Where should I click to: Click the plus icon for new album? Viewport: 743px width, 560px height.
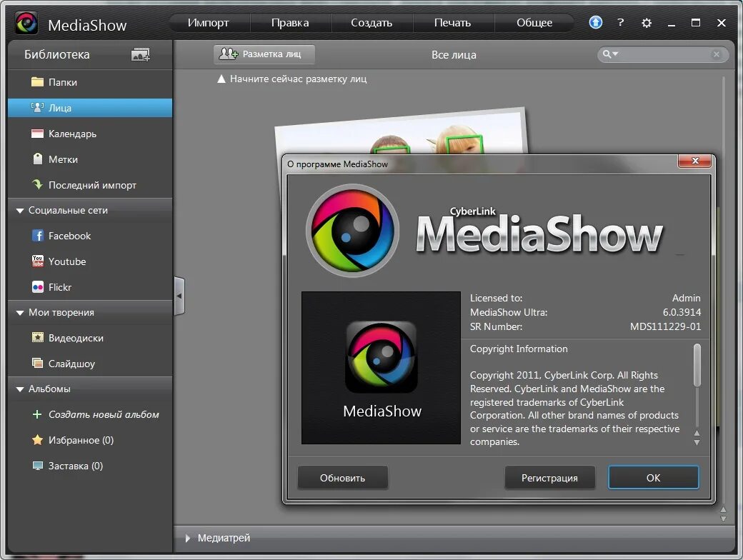37,414
